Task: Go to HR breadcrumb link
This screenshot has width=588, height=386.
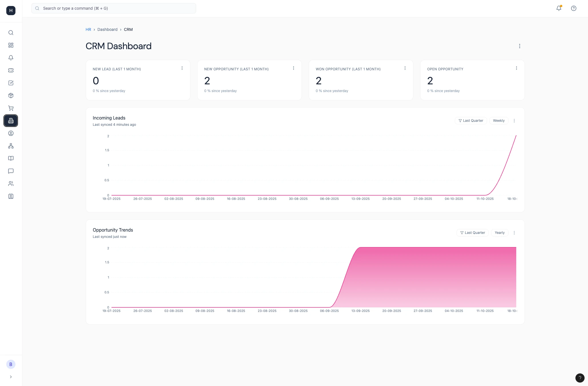Action: [x=88, y=29]
